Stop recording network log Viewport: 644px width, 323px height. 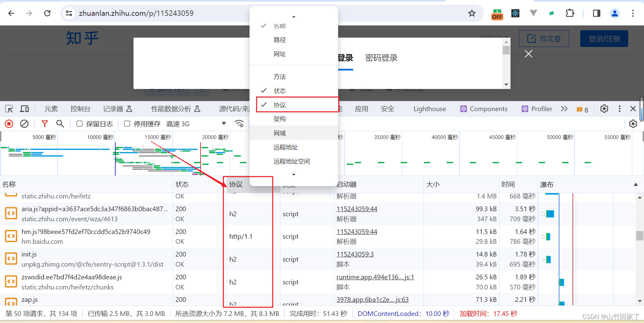pos(9,124)
